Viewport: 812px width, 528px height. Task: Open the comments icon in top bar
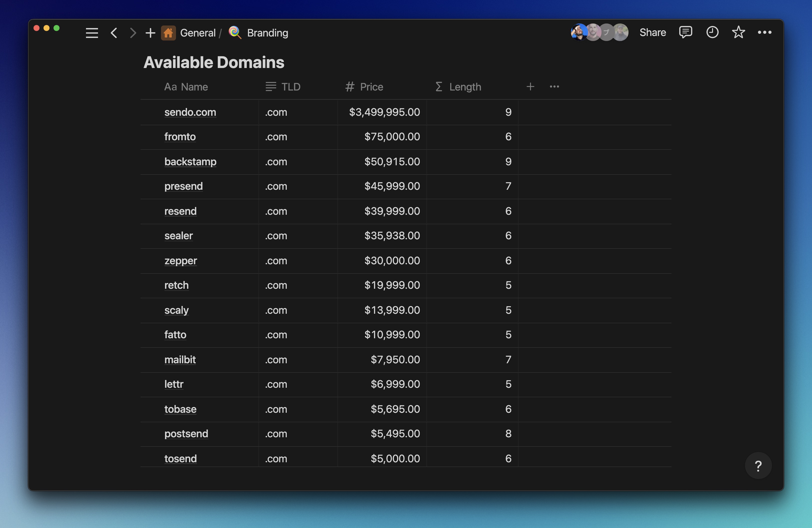click(x=685, y=32)
